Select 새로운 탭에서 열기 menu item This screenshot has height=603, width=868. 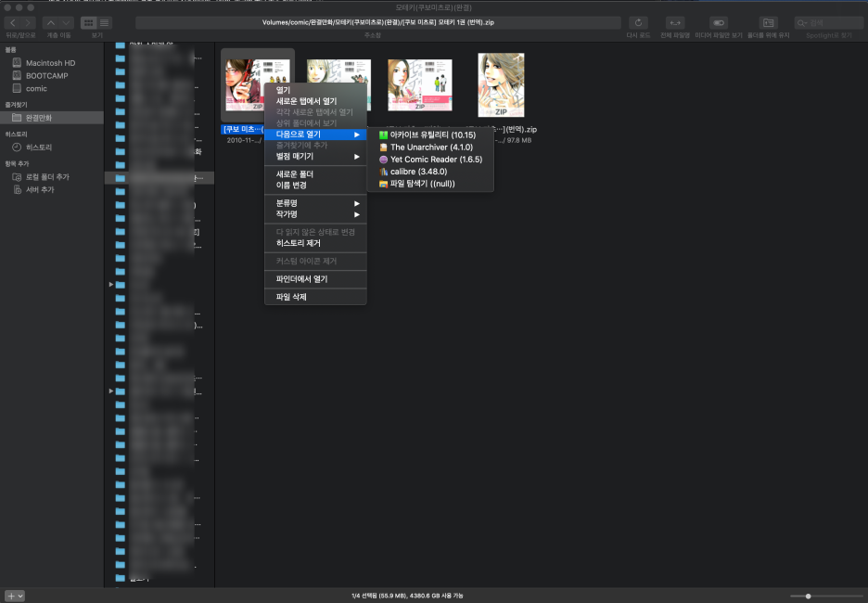(x=306, y=101)
